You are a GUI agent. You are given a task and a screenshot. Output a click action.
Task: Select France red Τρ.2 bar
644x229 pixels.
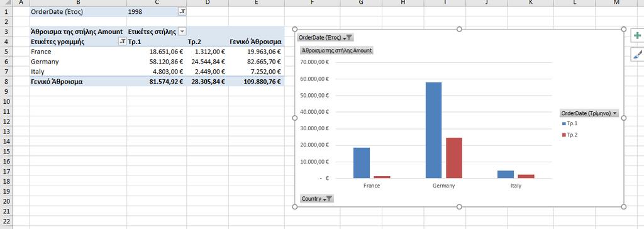point(382,177)
